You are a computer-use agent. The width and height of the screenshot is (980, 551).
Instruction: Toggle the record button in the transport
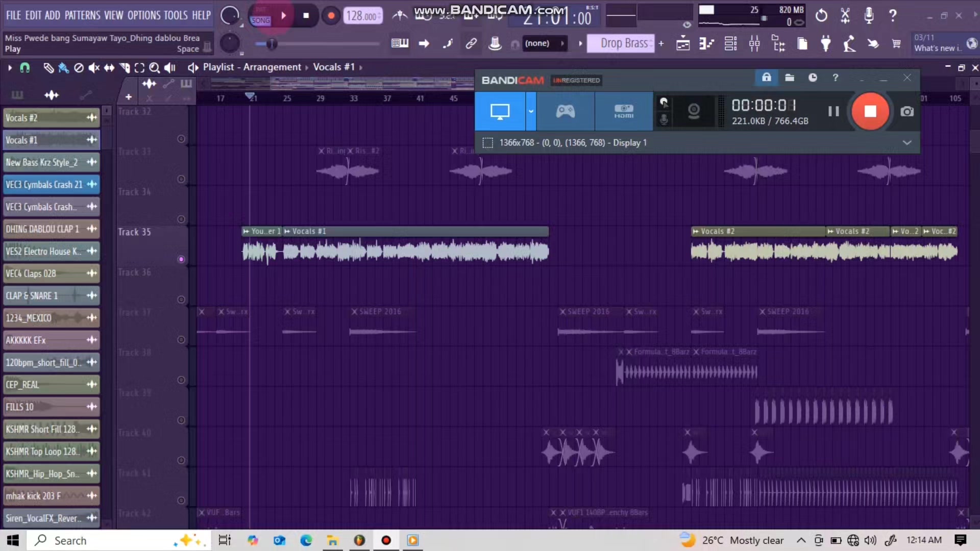331,16
